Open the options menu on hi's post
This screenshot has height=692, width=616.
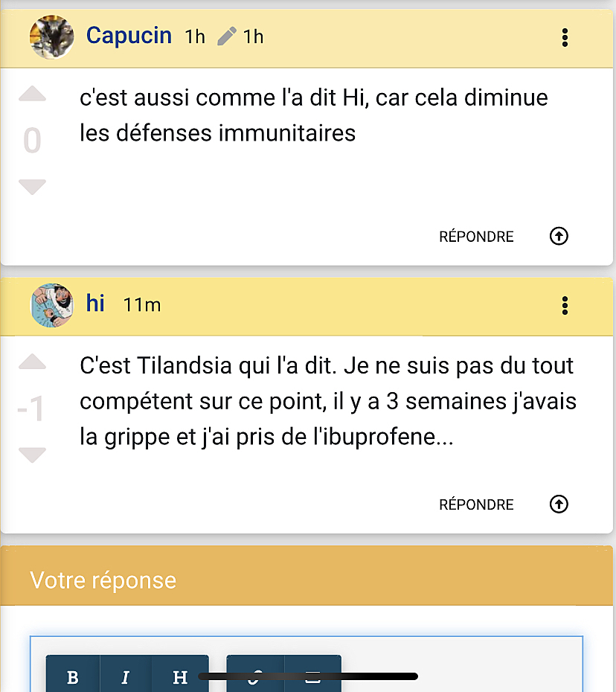(565, 305)
